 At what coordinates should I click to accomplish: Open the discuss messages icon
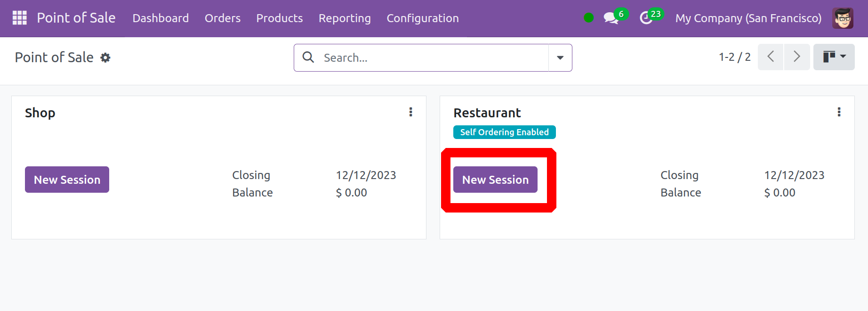point(611,18)
